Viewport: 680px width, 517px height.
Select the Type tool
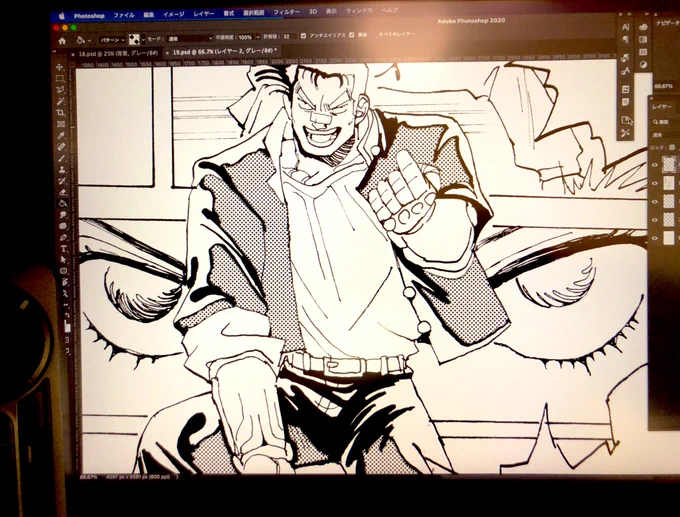pyautogui.click(x=64, y=249)
